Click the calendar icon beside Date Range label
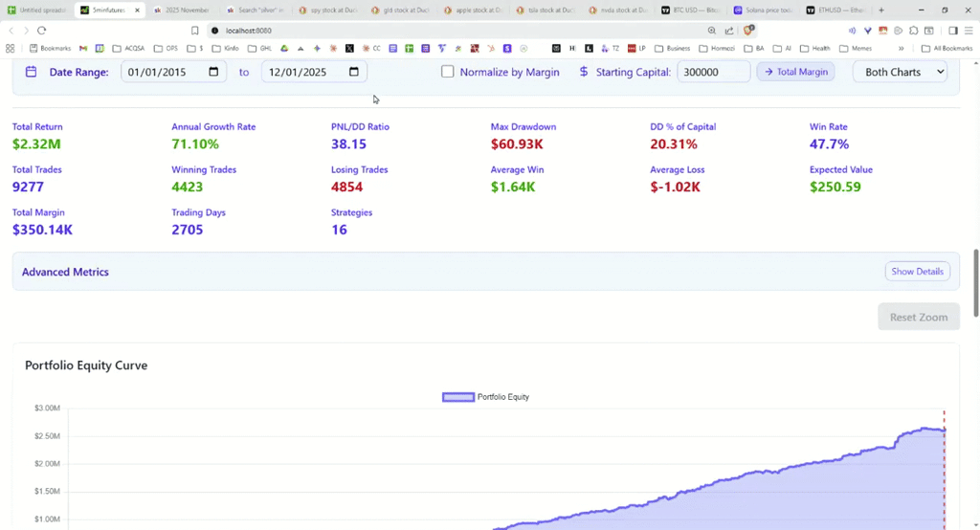 tap(31, 71)
